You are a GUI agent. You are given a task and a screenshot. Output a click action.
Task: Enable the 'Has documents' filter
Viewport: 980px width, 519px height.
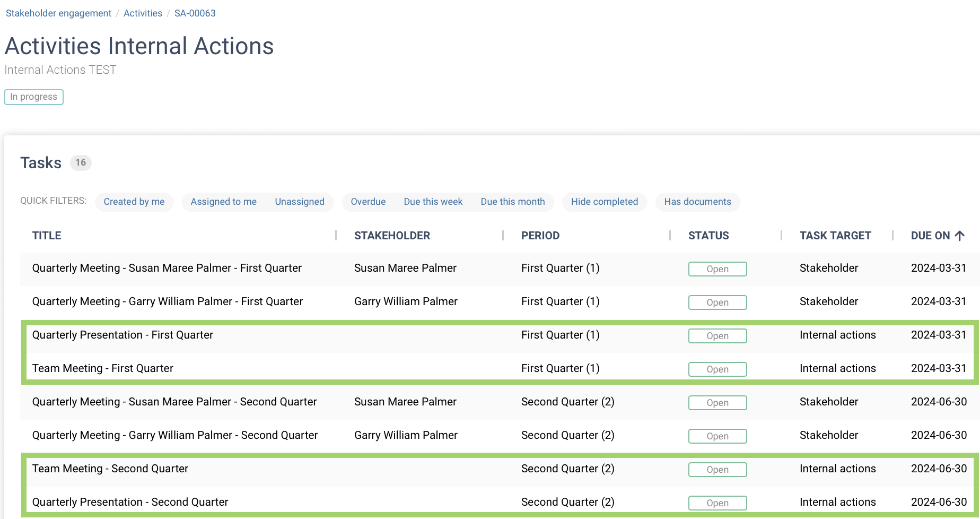[x=697, y=202]
